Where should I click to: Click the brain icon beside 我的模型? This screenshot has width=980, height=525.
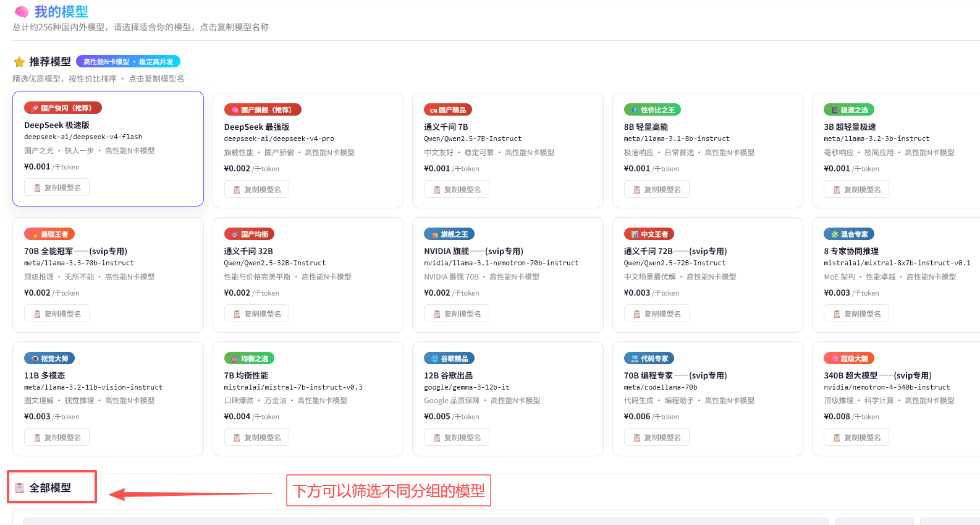click(21, 12)
